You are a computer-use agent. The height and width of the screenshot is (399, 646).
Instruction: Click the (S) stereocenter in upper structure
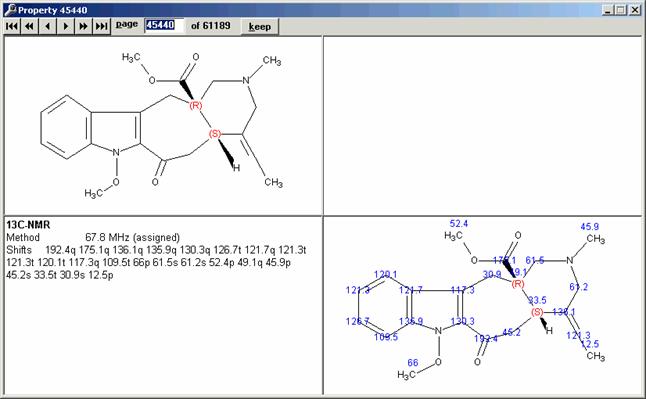[x=215, y=134]
